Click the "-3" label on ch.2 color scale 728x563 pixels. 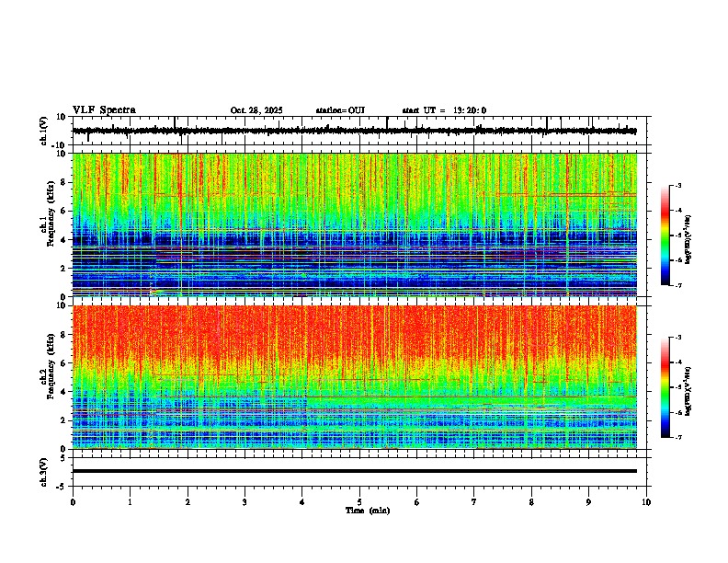pyautogui.click(x=678, y=338)
